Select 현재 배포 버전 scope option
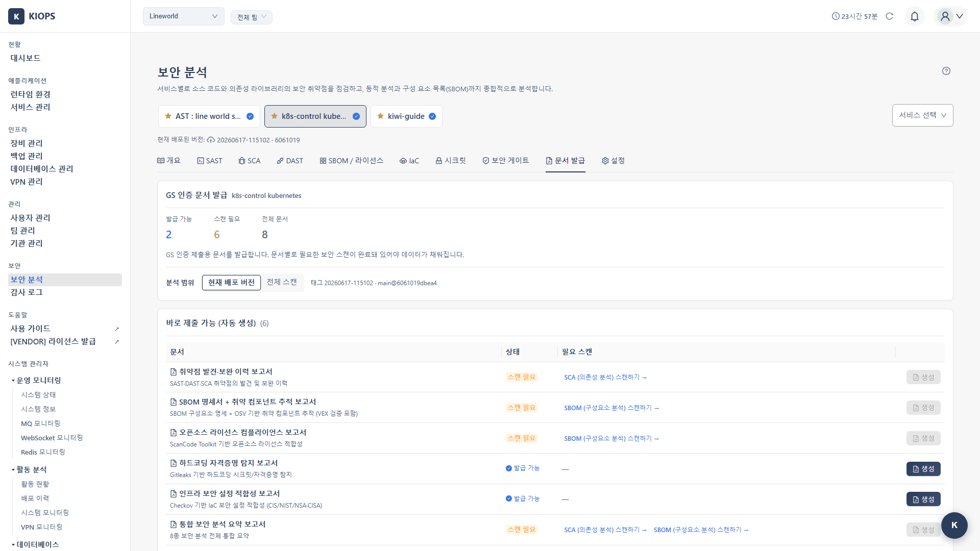Image resolution: width=980 pixels, height=551 pixels. click(x=231, y=283)
